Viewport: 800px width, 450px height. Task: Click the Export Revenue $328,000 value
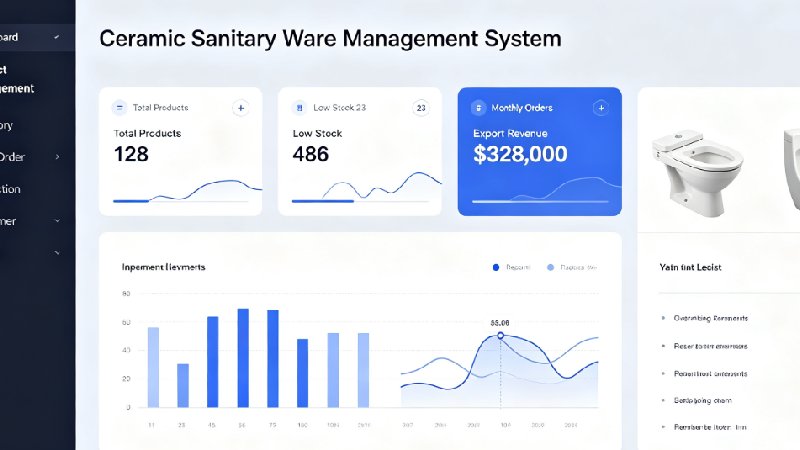tap(520, 154)
